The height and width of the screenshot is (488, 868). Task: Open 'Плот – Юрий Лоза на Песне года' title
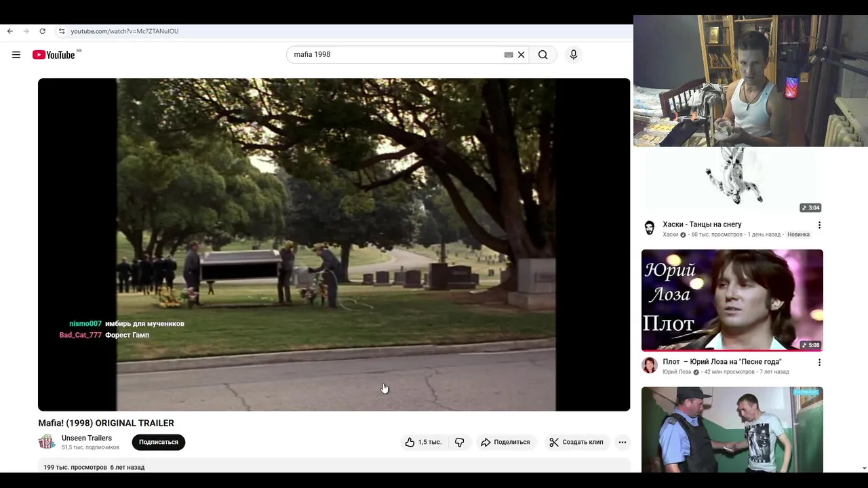click(x=722, y=362)
